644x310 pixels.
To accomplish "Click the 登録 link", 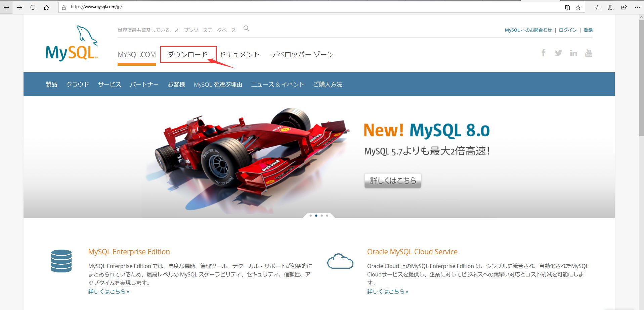I will pos(588,30).
